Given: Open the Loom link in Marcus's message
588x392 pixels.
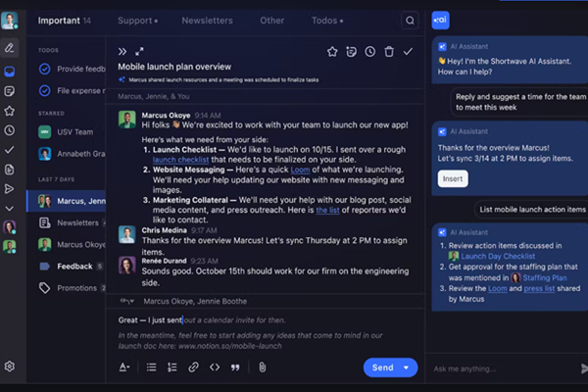Looking at the screenshot, I should click(300, 170).
